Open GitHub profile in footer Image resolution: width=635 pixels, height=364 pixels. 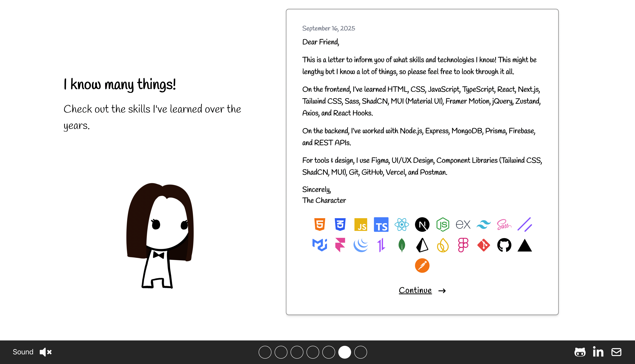tap(580, 352)
